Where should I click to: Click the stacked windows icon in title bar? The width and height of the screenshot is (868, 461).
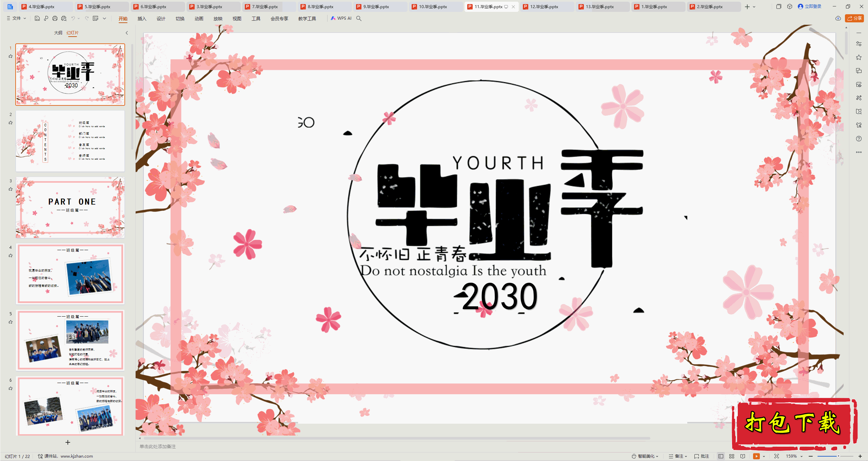coord(779,6)
